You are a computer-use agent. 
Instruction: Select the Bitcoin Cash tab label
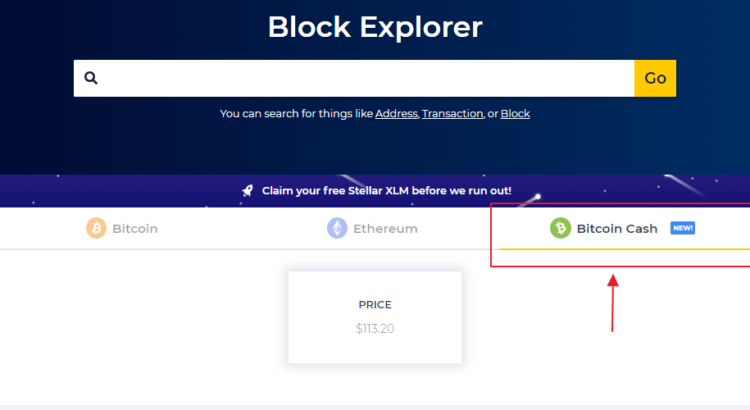[617, 228]
